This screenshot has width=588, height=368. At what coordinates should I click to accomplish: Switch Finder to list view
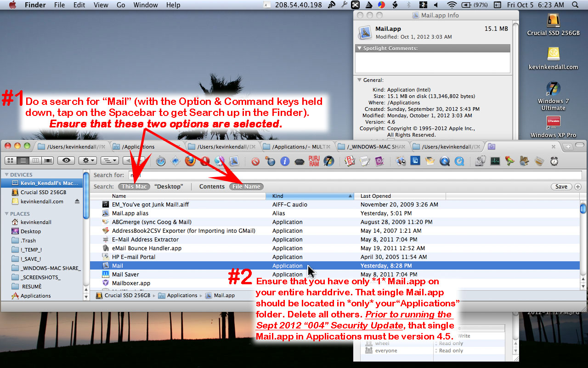(23, 161)
